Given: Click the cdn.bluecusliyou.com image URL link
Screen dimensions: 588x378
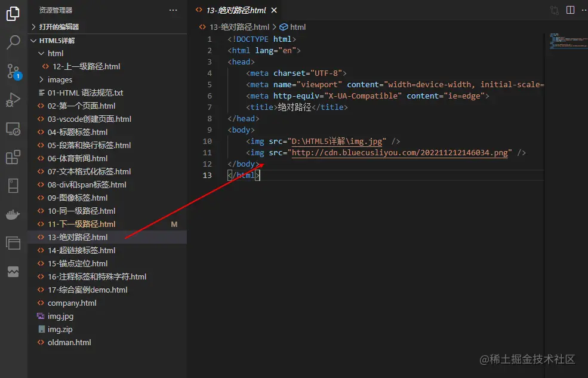Looking at the screenshot, I should pyautogui.click(x=400, y=153).
